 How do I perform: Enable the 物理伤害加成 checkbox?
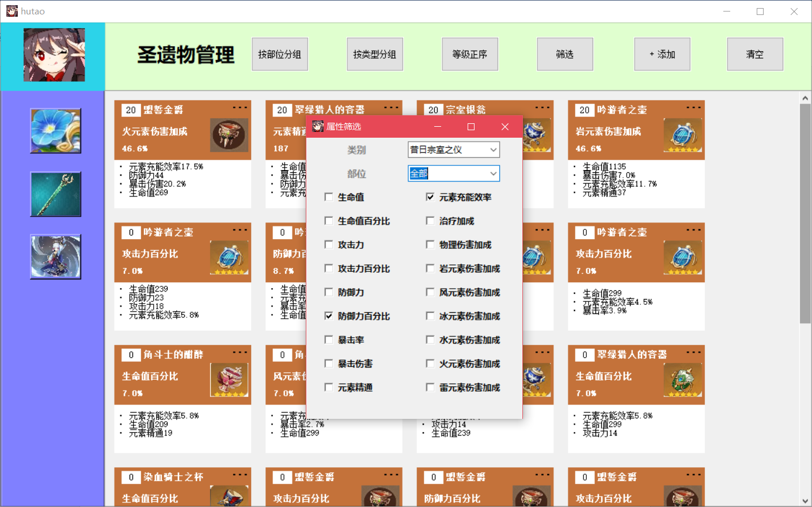[x=430, y=245]
